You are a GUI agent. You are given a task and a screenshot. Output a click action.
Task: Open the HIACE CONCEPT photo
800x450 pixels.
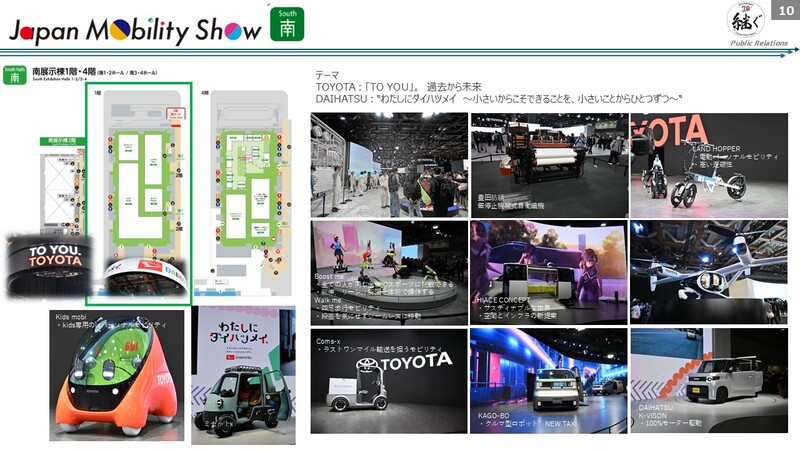click(549, 270)
